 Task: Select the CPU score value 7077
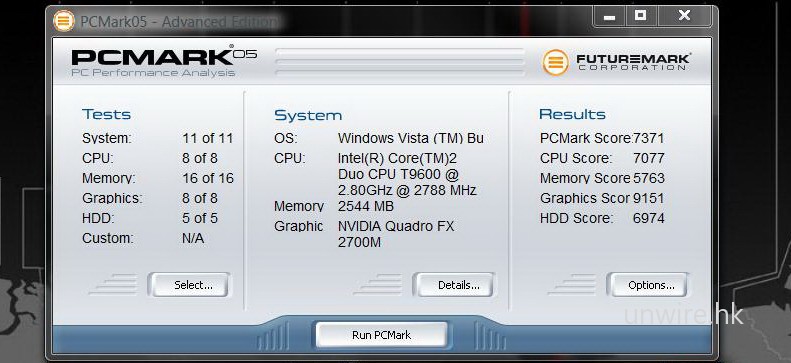648,158
